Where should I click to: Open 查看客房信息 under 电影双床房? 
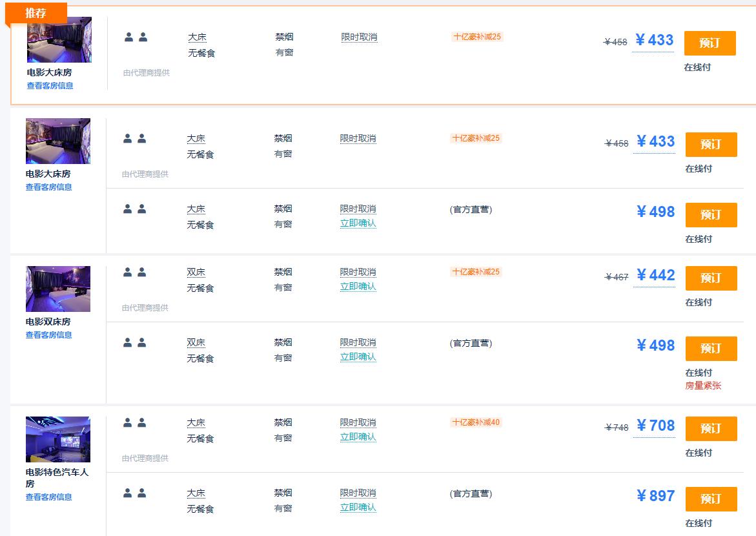(x=49, y=335)
